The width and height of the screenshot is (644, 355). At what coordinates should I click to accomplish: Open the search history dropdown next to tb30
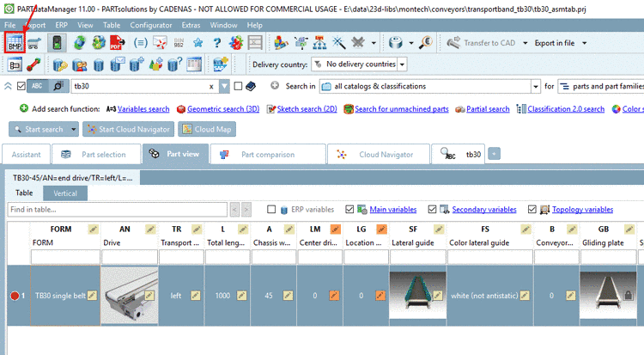(224, 86)
